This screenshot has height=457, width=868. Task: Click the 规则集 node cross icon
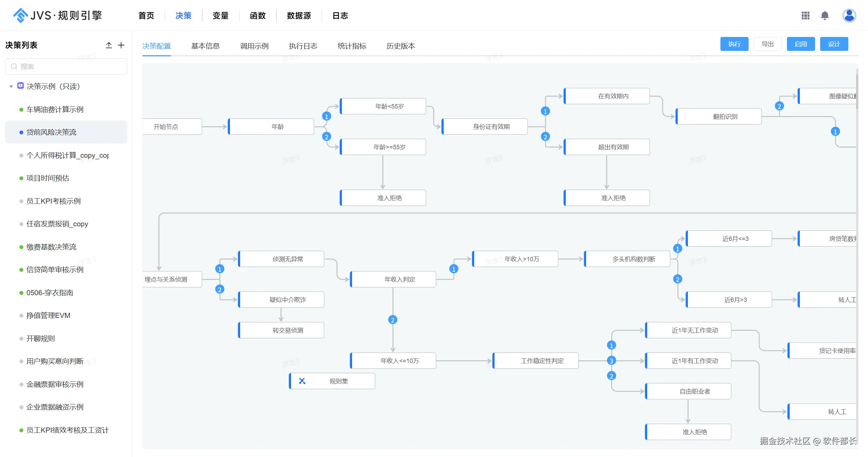pos(302,381)
